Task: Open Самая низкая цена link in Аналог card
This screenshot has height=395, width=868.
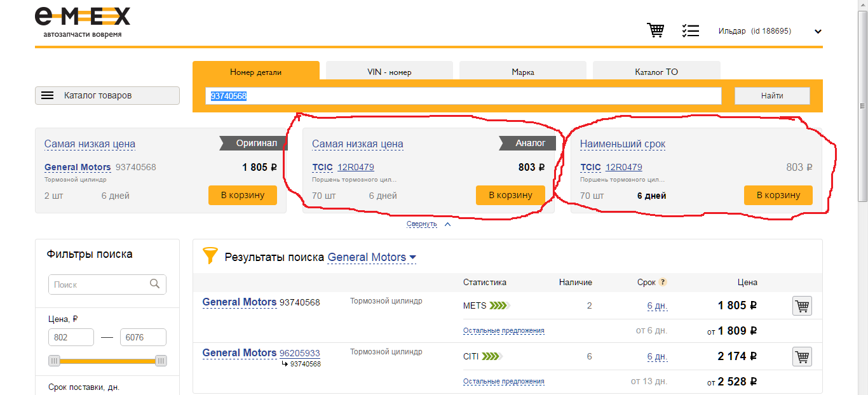Action: coord(358,144)
